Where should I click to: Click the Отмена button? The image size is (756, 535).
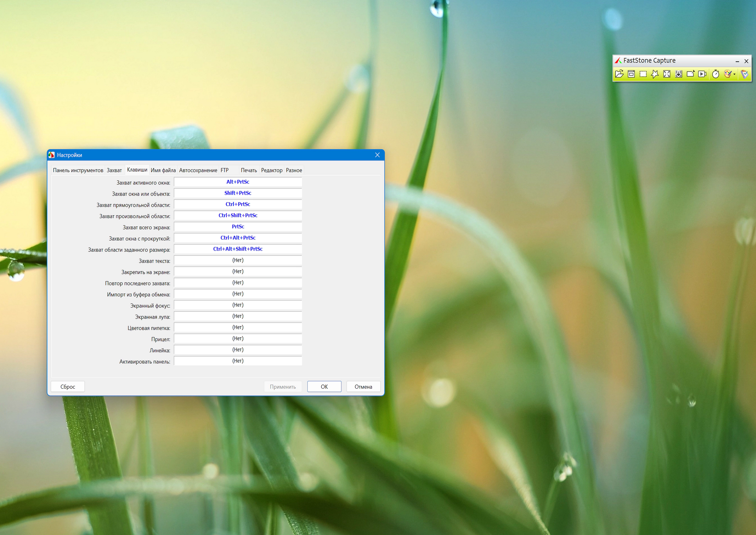point(364,387)
